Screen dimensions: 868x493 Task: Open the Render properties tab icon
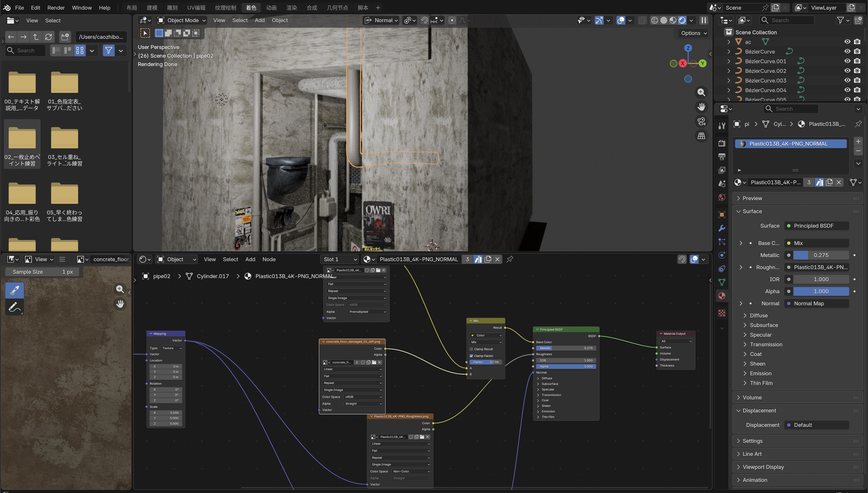tap(722, 143)
